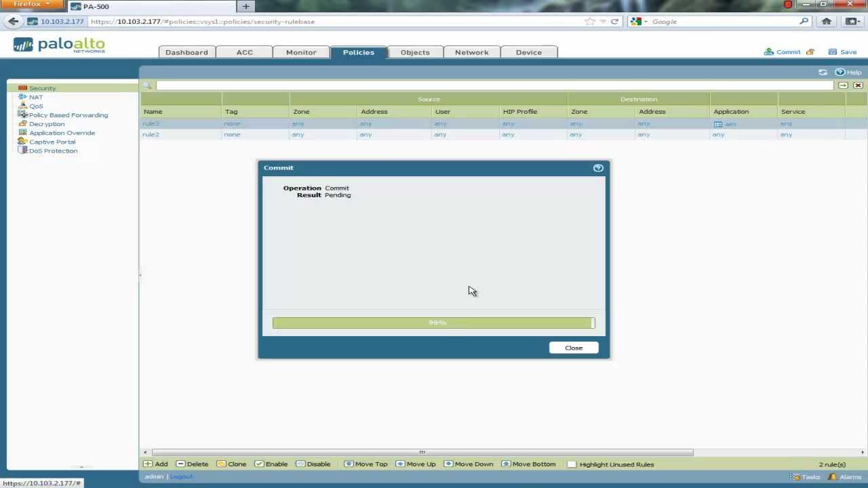
Task: Switch to the Dashboard tab
Action: 186,52
